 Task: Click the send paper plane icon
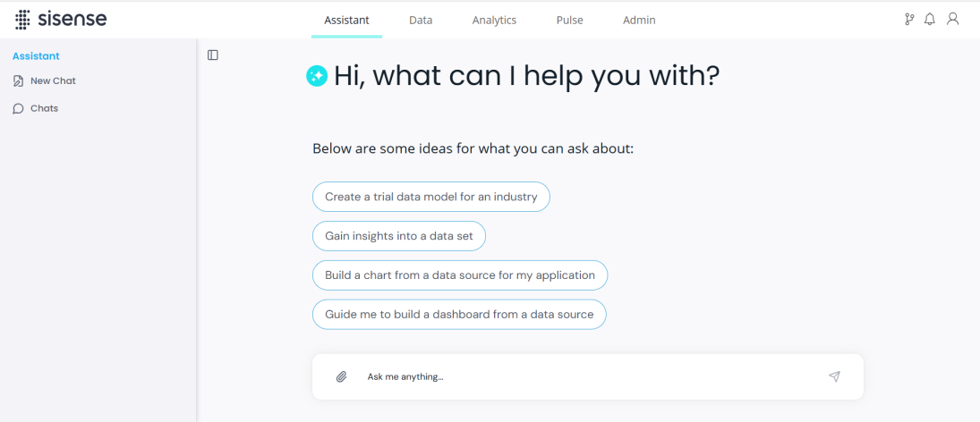coord(834,376)
